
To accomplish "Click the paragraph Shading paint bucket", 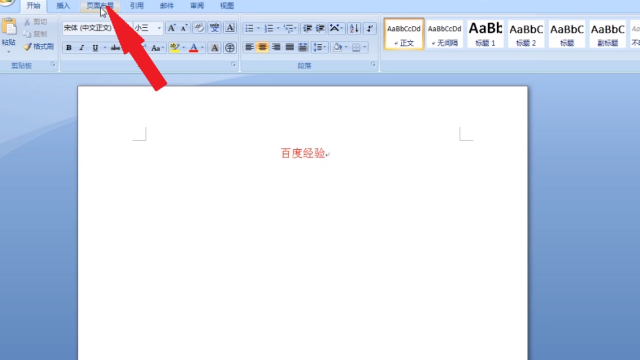I will 338,47.
